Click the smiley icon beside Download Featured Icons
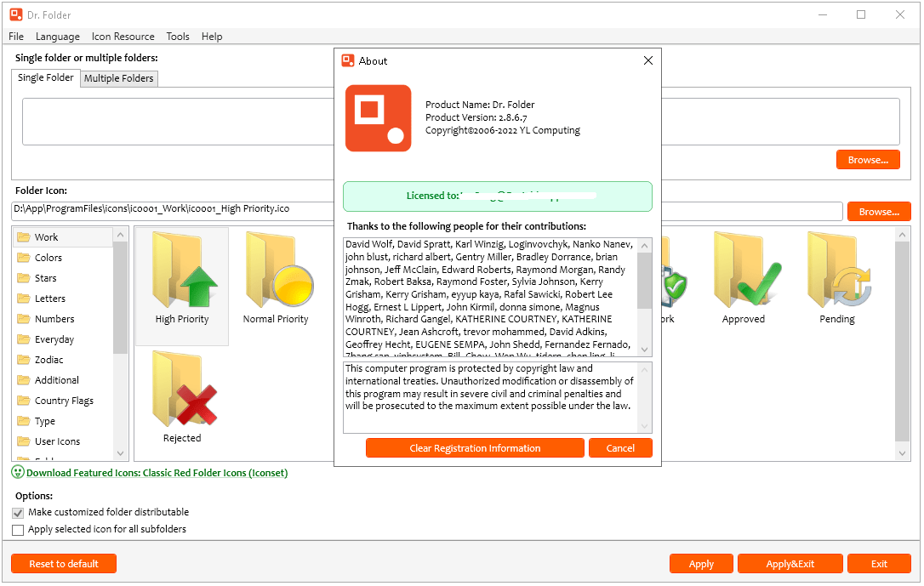 point(18,473)
